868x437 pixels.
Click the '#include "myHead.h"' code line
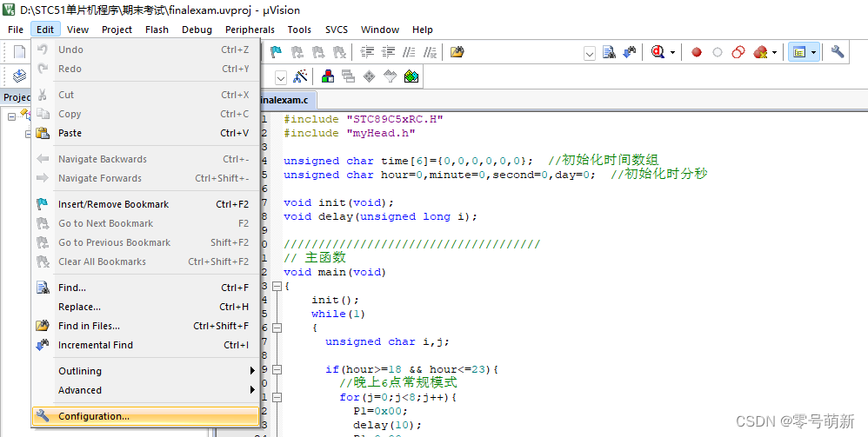(350, 133)
